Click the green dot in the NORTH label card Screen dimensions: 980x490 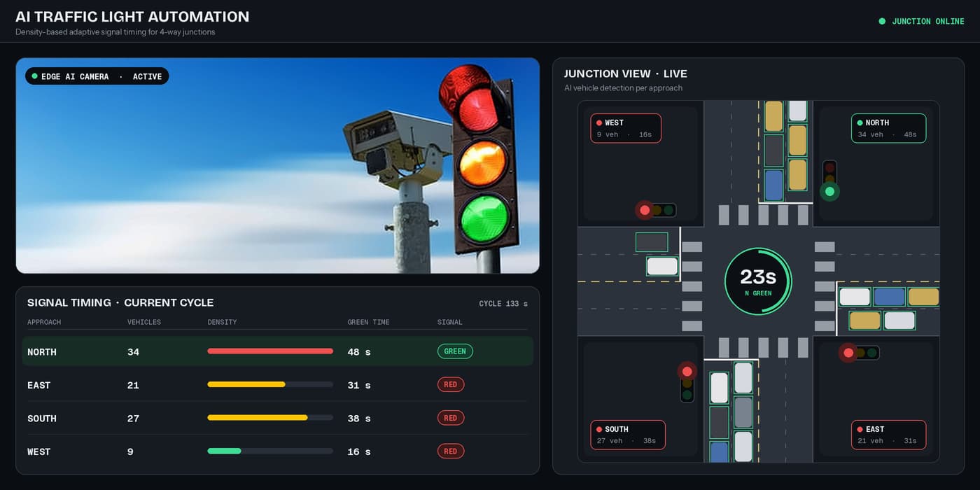coord(860,123)
